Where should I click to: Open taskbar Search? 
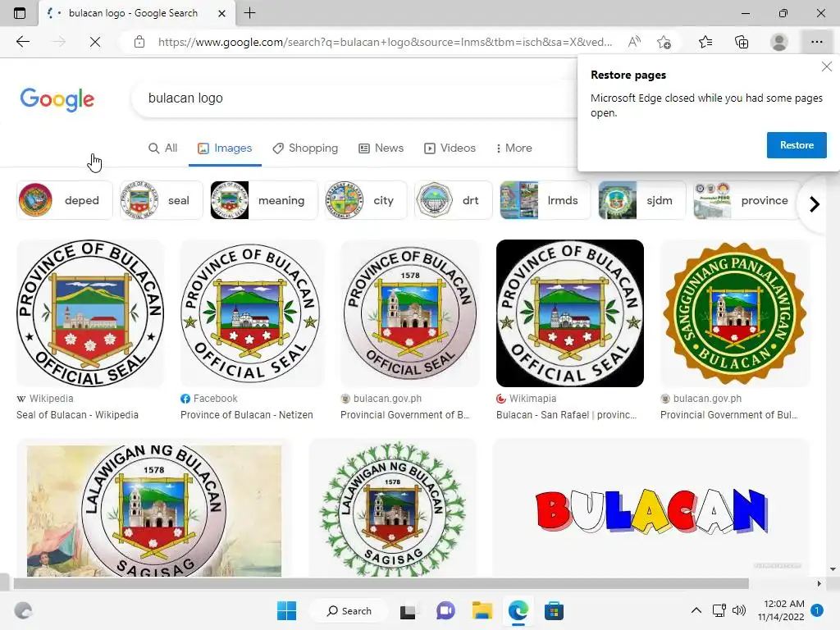349,610
